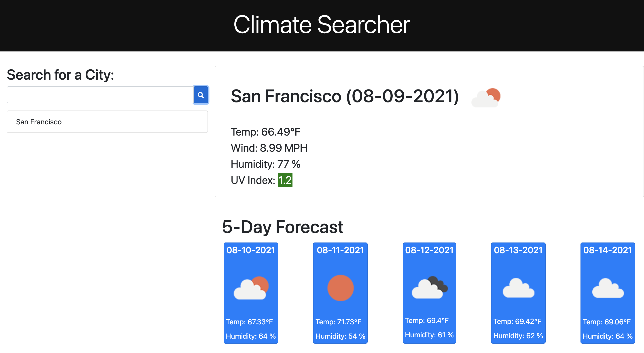
Task: Click the 08-13-2021 cloud weather icon
Action: coord(518,288)
